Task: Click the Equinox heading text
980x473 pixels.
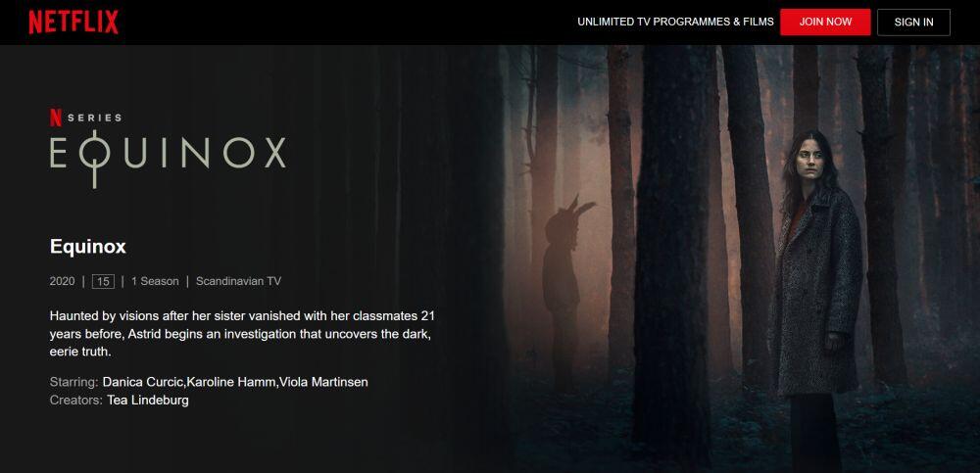Action: click(88, 247)
